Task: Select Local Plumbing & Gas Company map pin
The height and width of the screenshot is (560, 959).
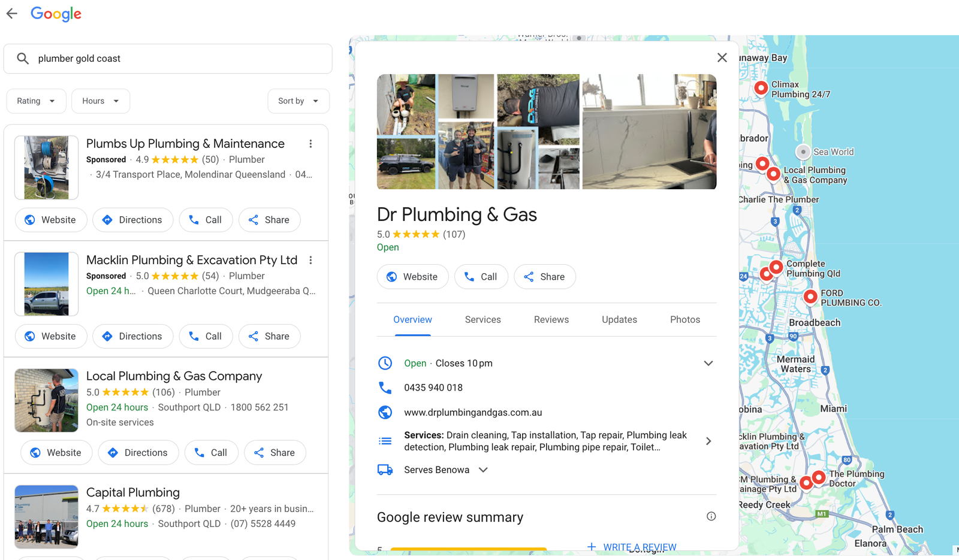Action: (773, 174)
